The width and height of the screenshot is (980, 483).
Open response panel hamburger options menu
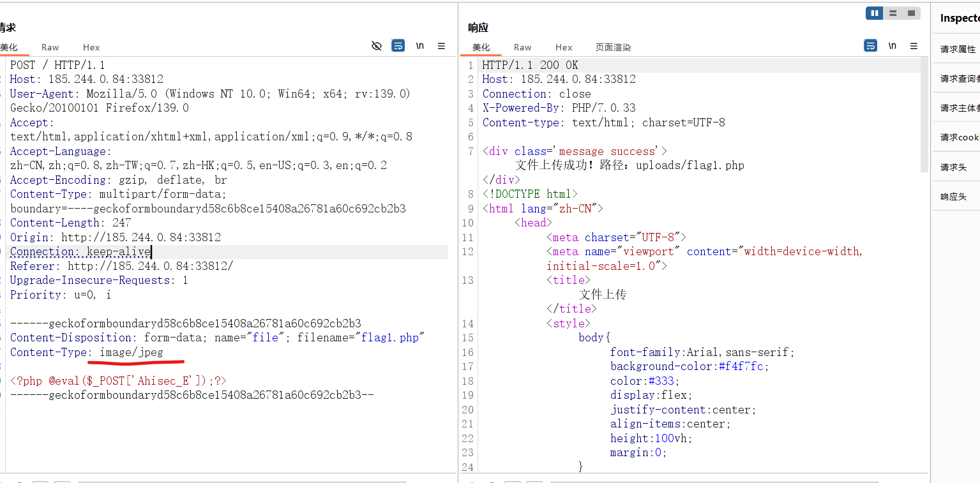(x=914, y=46)
